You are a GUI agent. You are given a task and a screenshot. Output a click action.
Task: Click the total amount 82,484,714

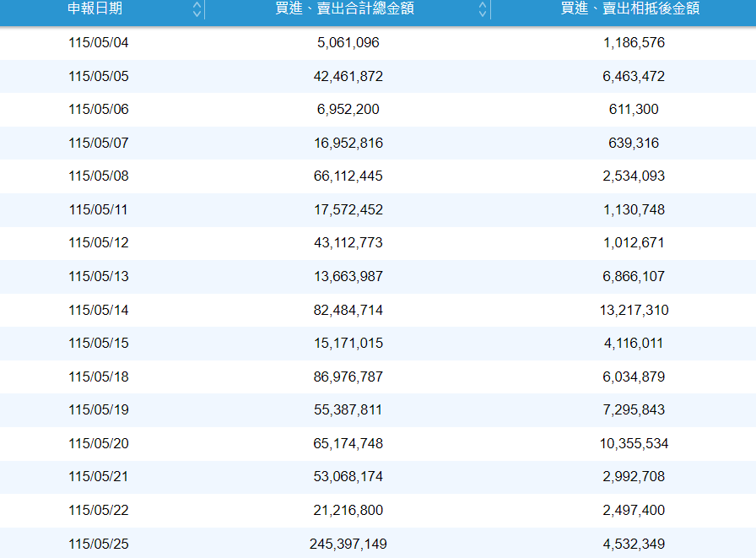click(348, 310)
